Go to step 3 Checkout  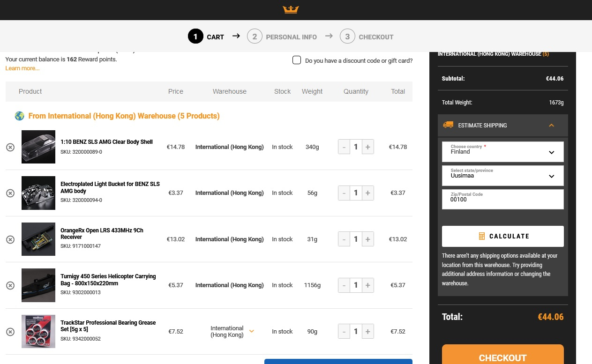point(367,37)
